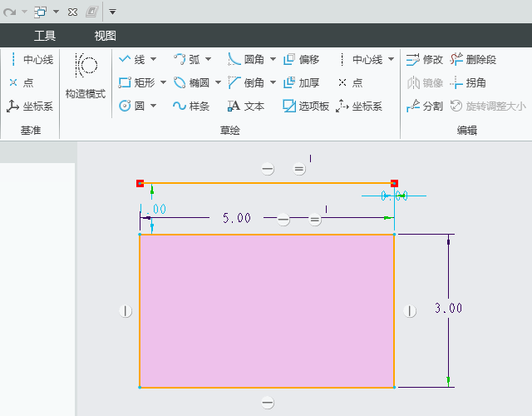532x416 pixels.
Task: Customize the quick access toolbar dropdown
Action: (112, 12)
